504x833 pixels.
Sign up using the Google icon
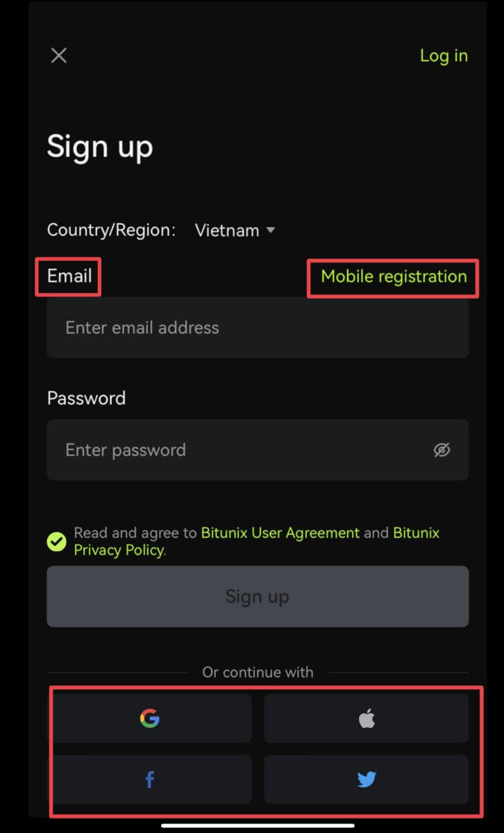click(x=150, y=718)
